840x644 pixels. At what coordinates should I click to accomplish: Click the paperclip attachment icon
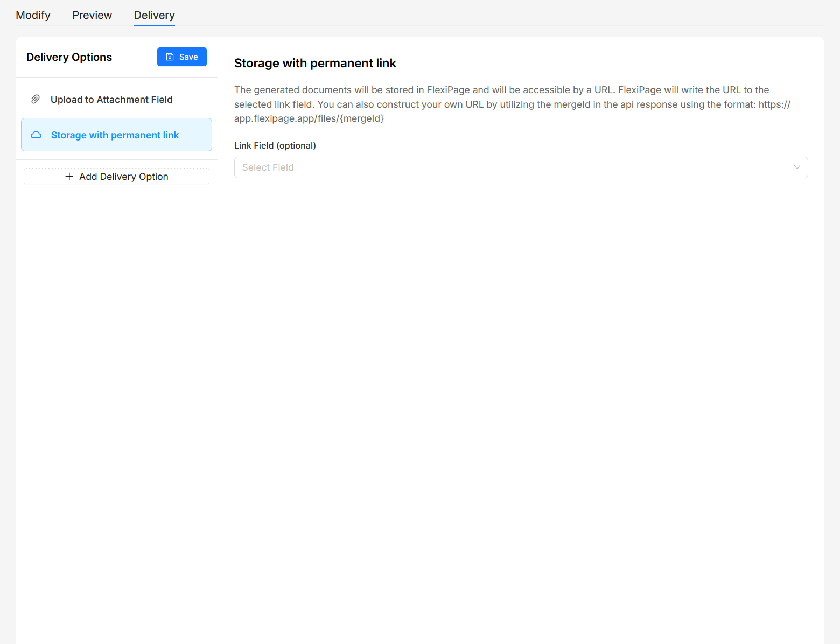pos(36,100)
